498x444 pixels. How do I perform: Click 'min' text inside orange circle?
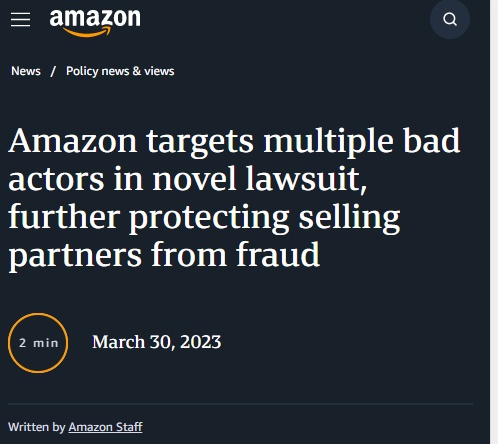click(46, 343)
